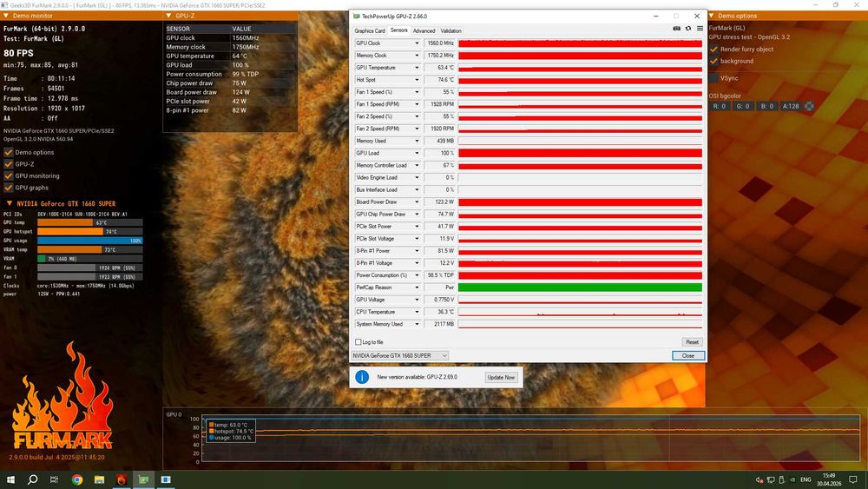Click the 1560.0 MHz GPU Clock value

(439, 43)
